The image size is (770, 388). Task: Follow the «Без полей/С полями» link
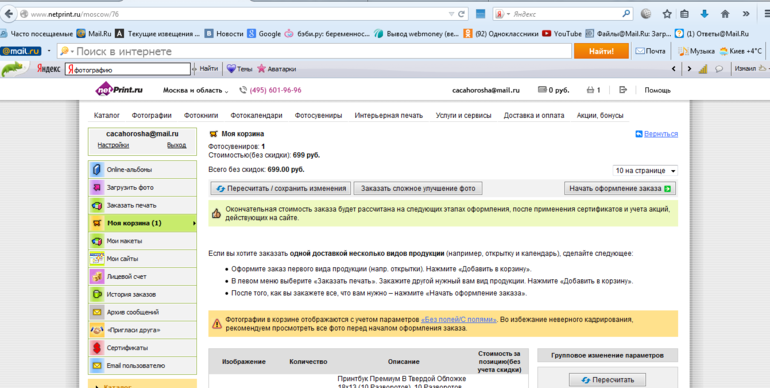click(459, 319)
